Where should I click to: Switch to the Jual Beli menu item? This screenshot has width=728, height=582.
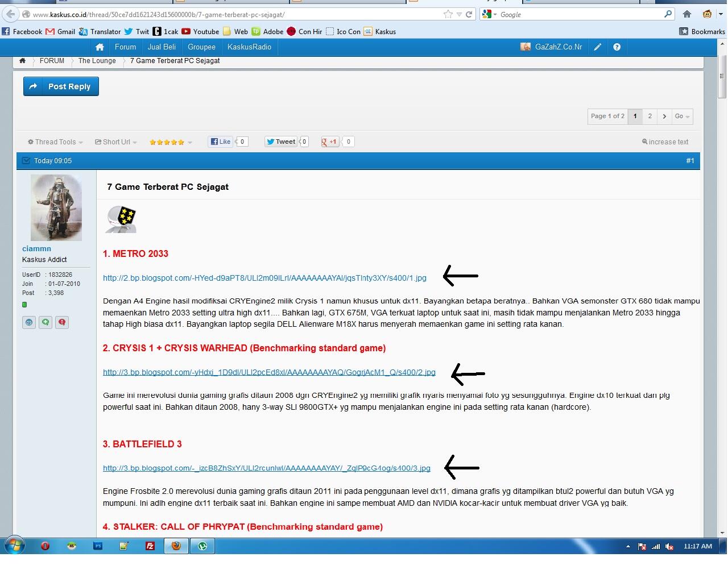coord(162,47)
